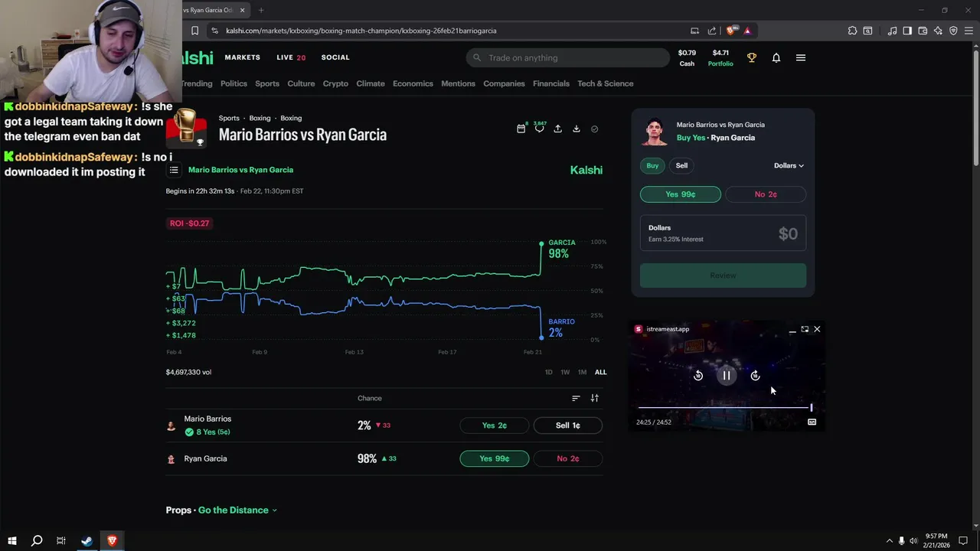
Task: Click the calendar icon beside market title
Action: pyautogui.click(x=521, y=129)
